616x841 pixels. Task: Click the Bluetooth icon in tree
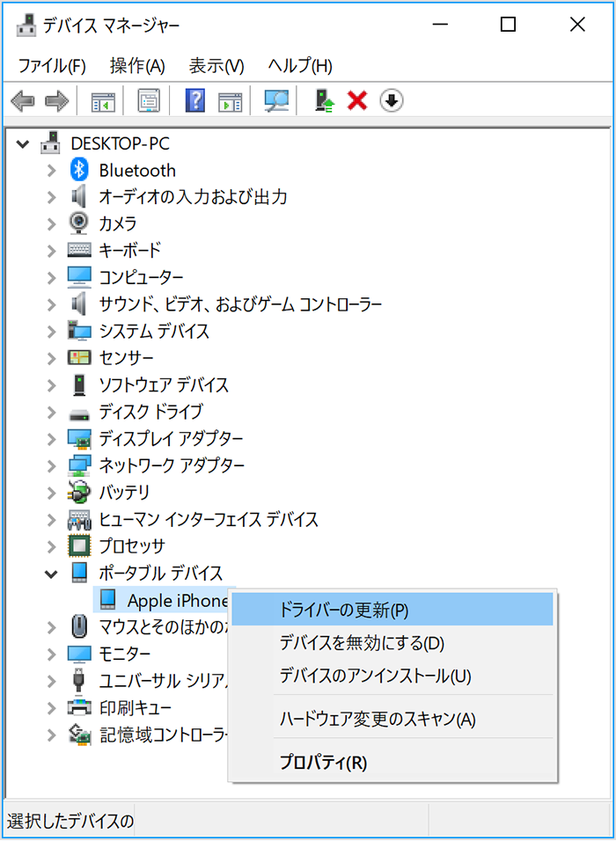(x=79, y=171)
